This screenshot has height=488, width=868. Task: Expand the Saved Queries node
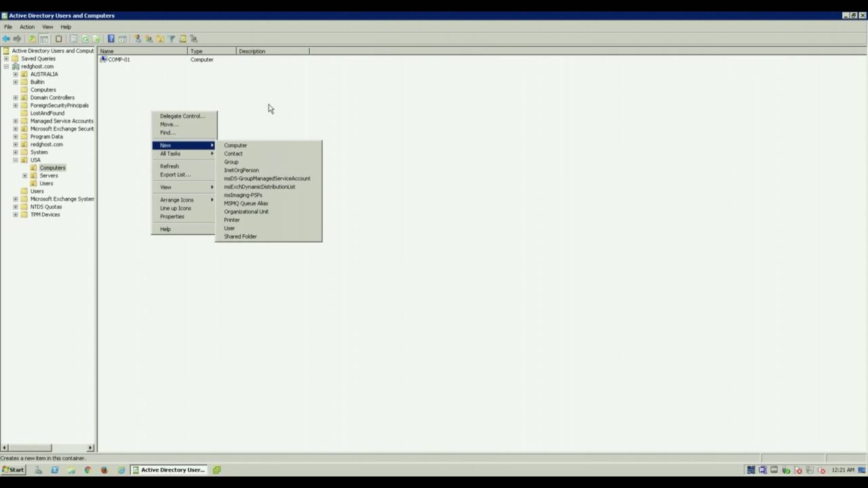6,59
